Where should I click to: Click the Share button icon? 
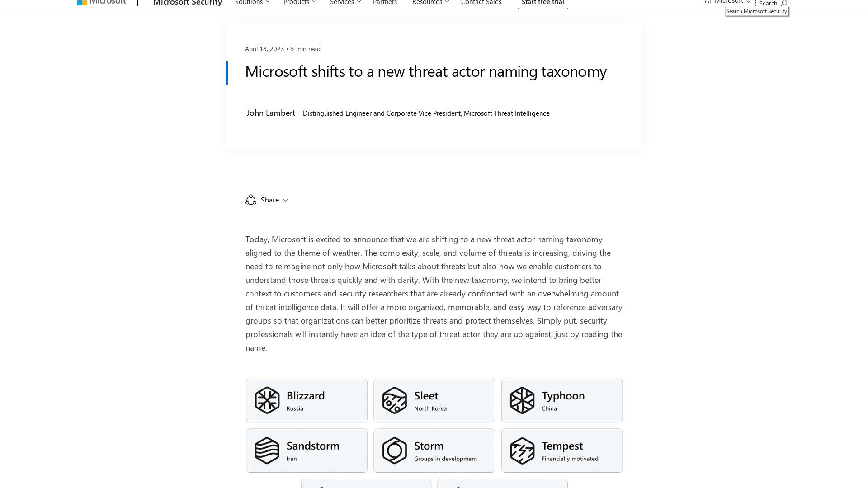(251, 200)
